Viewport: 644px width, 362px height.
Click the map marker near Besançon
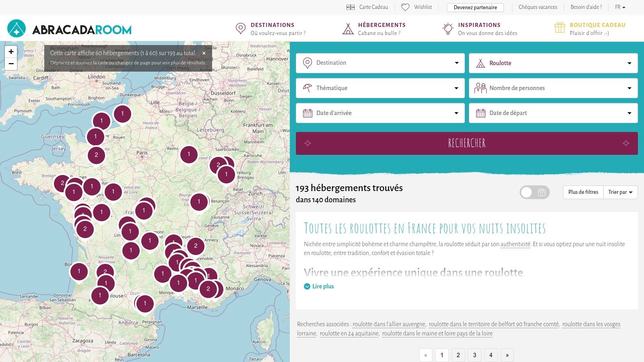coord(199,202)
